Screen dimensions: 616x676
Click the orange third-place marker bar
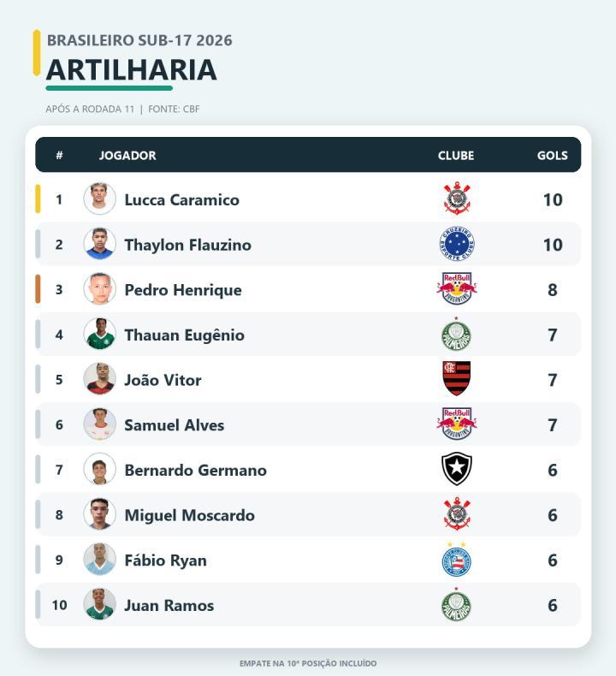pyautogui.click(x=38, y=289)
